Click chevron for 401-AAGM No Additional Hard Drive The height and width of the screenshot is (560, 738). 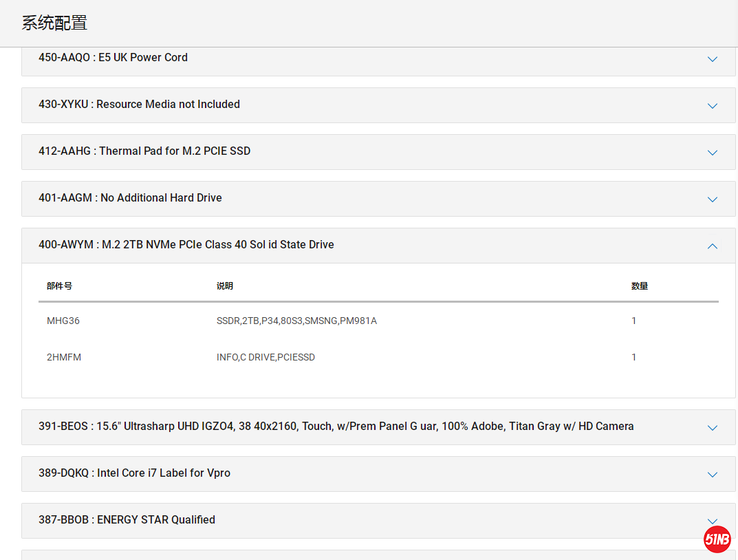713,200
